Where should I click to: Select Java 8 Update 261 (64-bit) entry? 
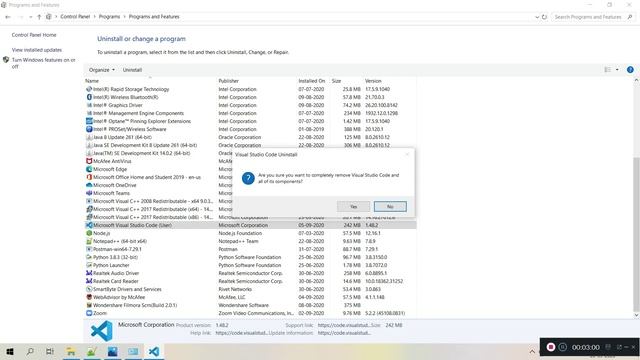[x=122, y=137]
